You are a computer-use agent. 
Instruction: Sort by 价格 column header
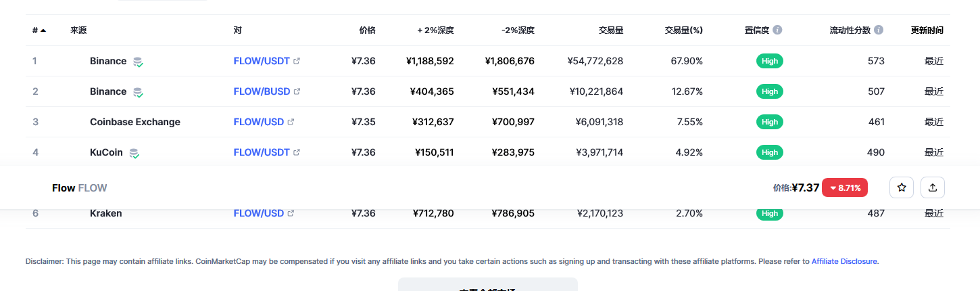pyautogui.click(x=367, y=30)
